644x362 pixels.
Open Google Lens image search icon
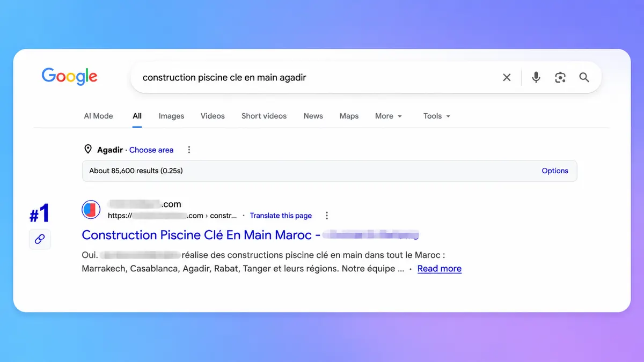(x=560, y=77)
